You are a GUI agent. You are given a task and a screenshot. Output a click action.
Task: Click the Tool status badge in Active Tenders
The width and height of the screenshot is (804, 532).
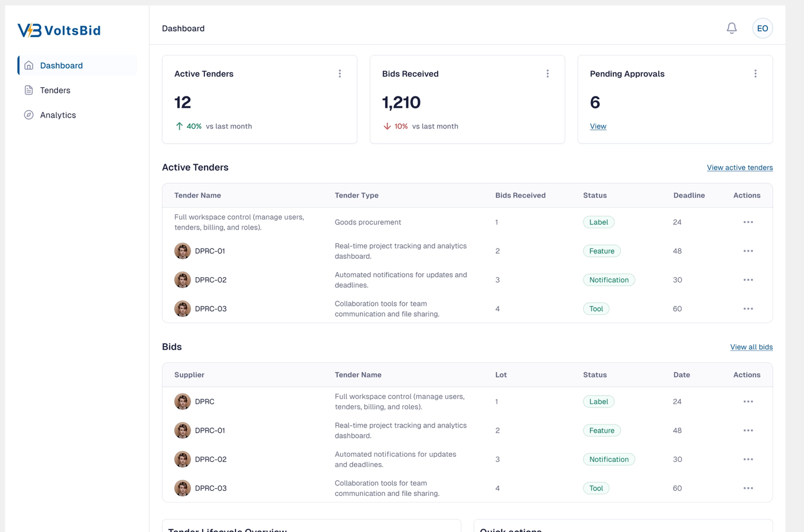click(596, 309)
